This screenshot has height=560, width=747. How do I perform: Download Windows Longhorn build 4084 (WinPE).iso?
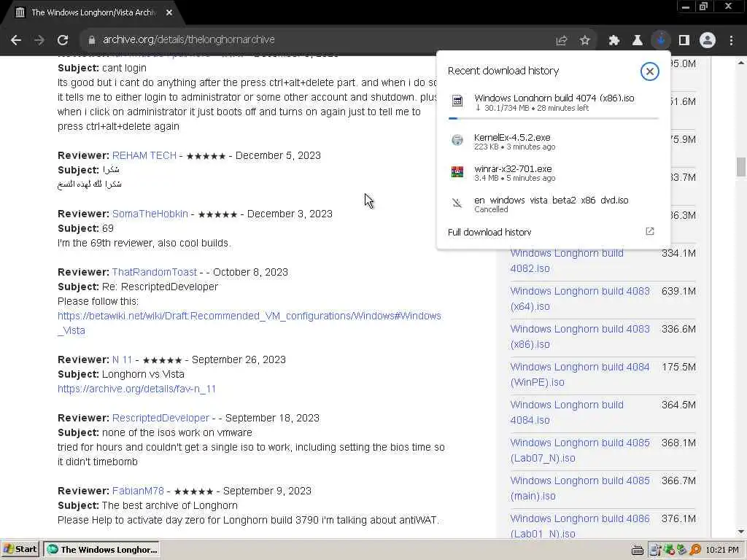point(580,375)
